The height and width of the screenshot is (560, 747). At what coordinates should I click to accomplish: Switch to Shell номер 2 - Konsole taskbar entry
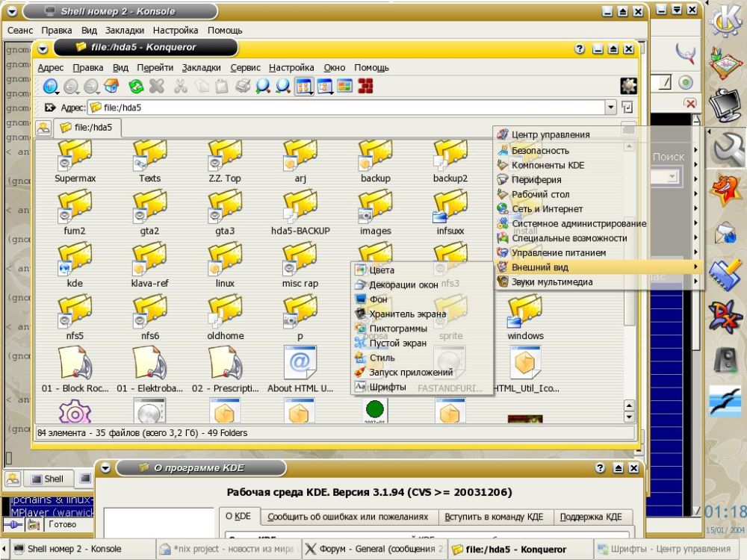82,549
